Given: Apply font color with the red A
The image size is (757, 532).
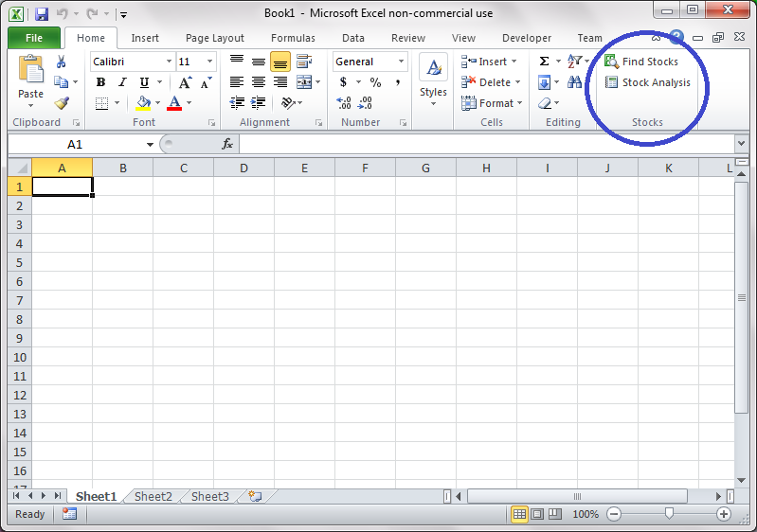Looking at the screenshot, I should coord(174,103).
